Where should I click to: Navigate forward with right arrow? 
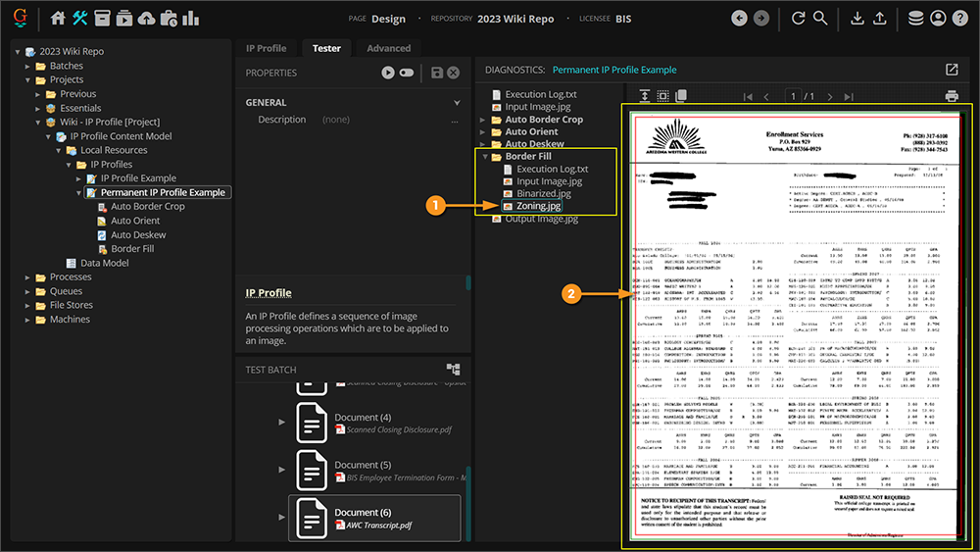pyautogui.click(x=761, y=18)
